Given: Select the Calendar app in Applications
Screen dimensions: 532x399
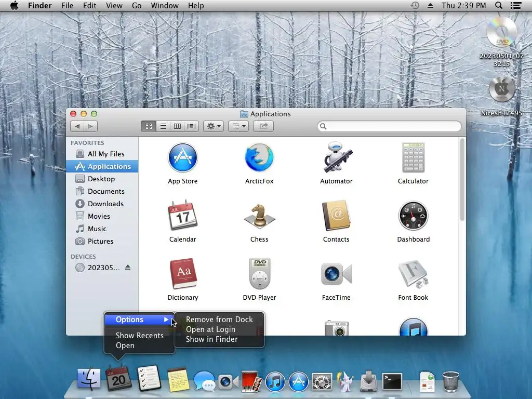Looking at the screenshot, I should coord(182,216).
